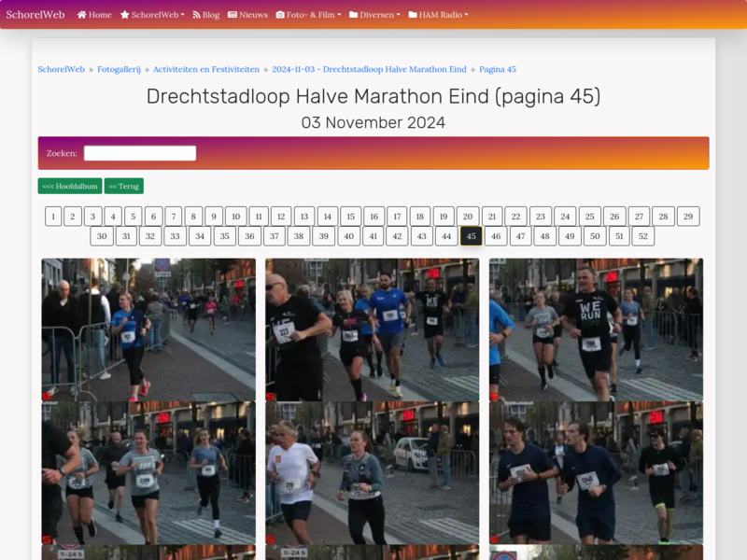Open photo with runner wearing bib 223
Viewport: 747px width, 560px height.
click(x=372, y=329)
